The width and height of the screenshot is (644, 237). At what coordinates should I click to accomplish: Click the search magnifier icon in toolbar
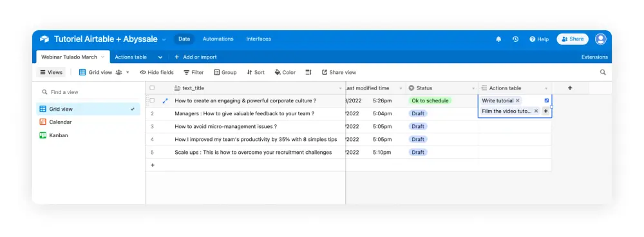(603, 72)
